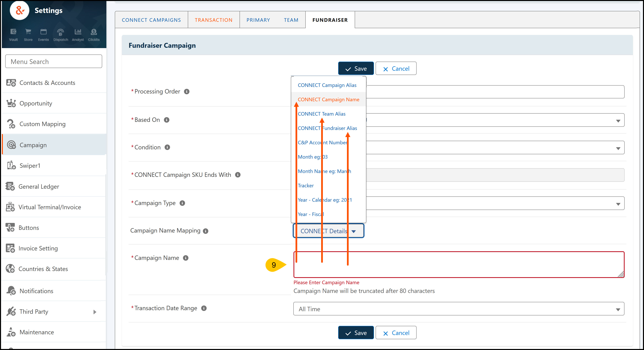Choose CONNECT Campaign Alias from the list
The width and height of the screenshot is (644, 350).
(329, 85)
